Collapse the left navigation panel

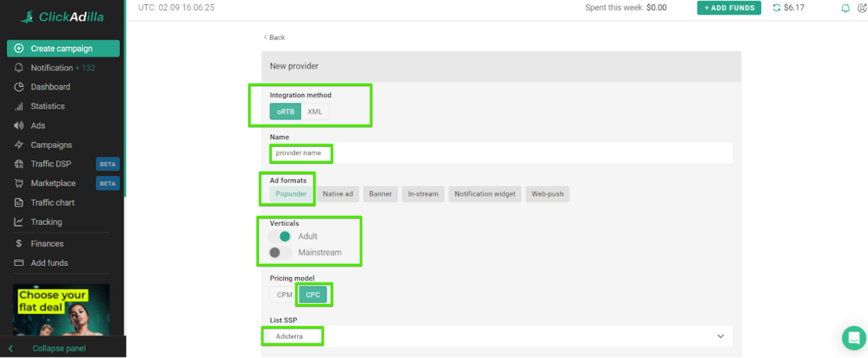point(59,348)
